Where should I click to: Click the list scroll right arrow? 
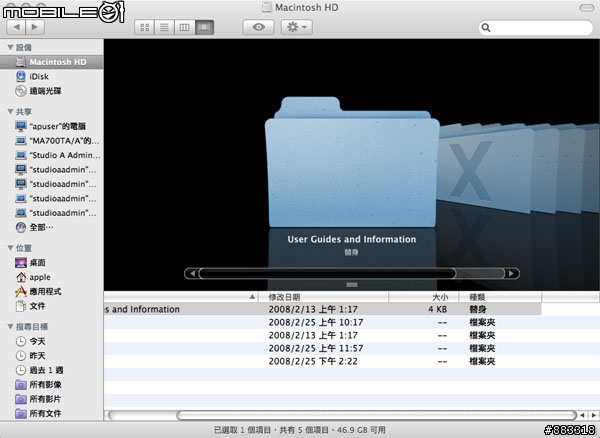tap(593, 415)
